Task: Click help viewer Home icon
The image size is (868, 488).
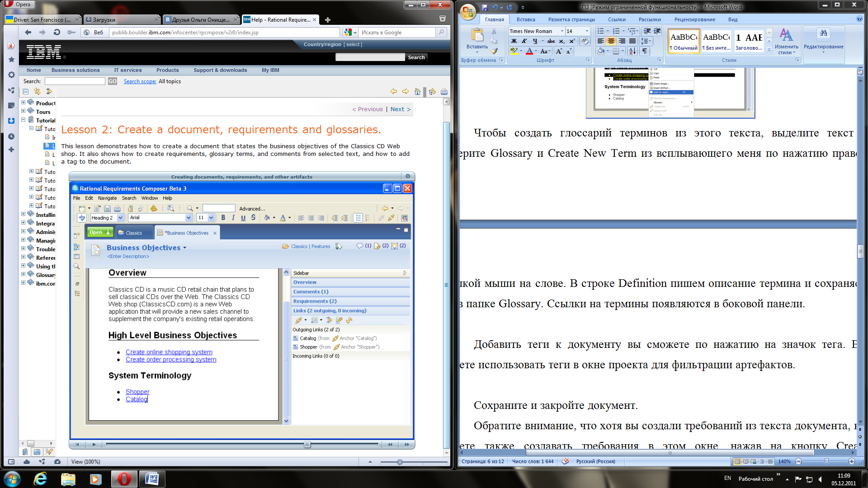Action: pos(417,91)
